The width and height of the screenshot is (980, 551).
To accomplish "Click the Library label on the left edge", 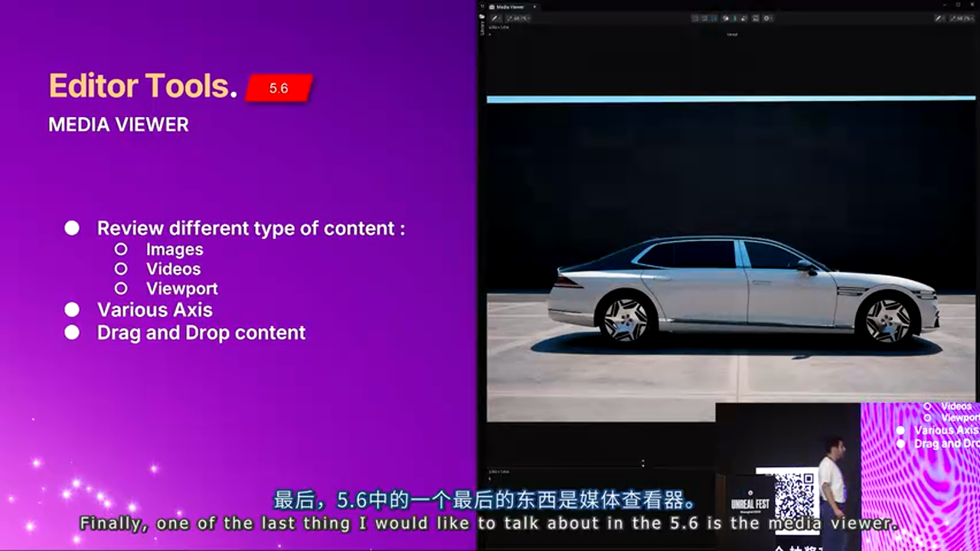I will point(480,29).
